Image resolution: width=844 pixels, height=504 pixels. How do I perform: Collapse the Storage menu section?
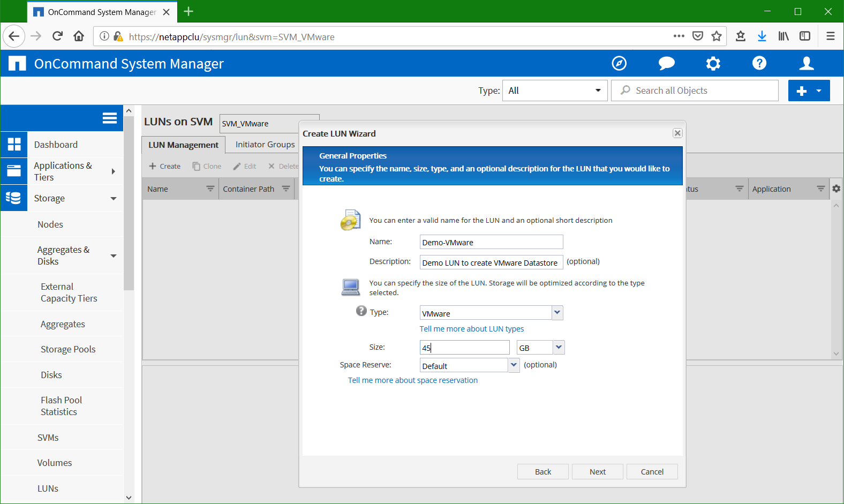(113, 198)
